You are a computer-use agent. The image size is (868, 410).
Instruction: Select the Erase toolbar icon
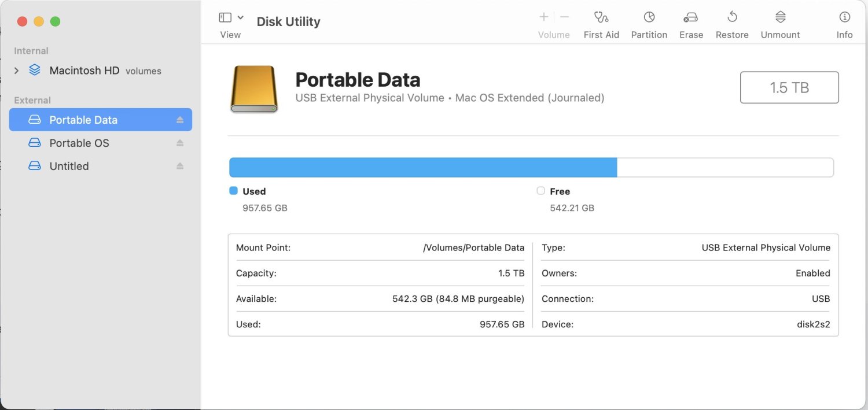[x=691, y=23]
